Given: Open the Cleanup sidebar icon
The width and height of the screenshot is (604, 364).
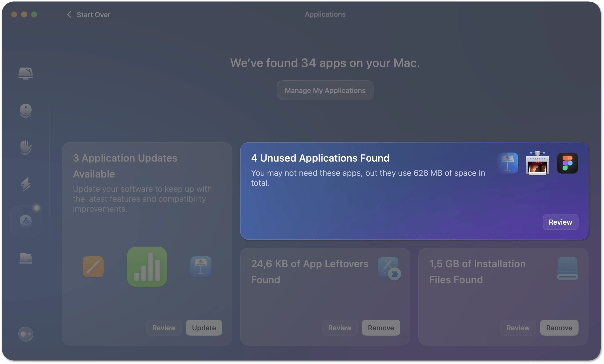Looking at the screenshot, I should [x=26, y=110].
